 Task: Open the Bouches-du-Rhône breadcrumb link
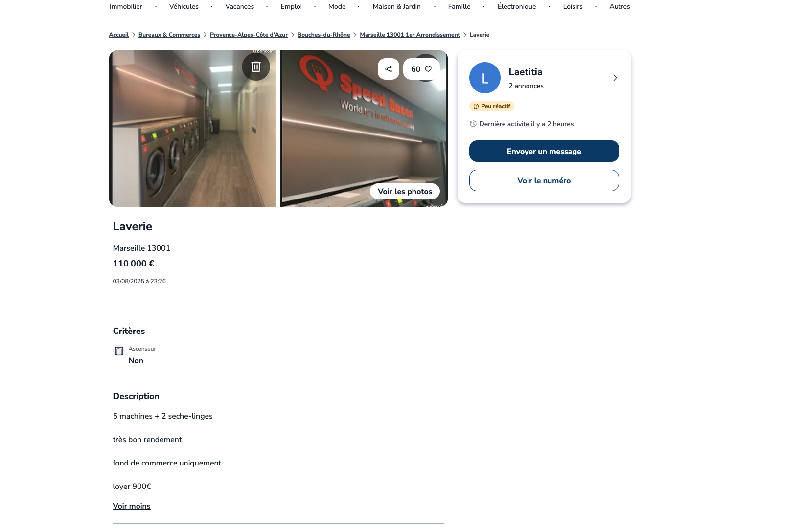click(324, 35)
